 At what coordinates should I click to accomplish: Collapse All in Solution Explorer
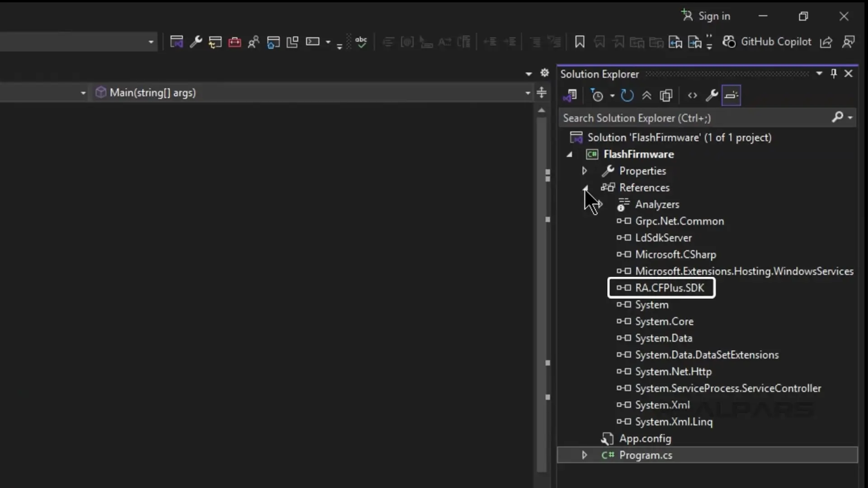tap(646, 95)
